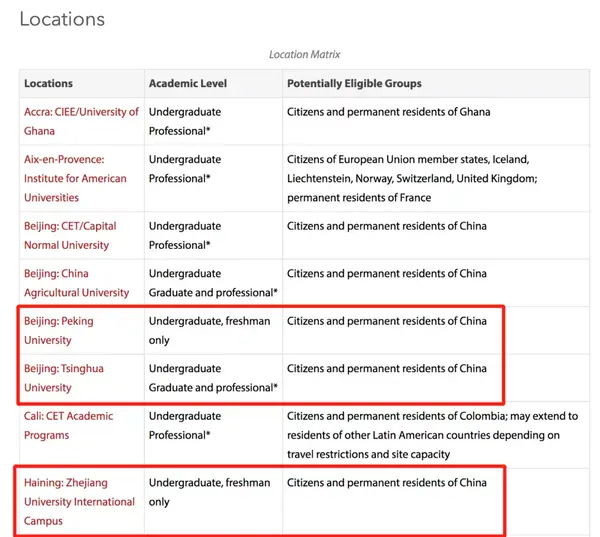Open the Beijing: Peking University link
Image resolution: width=600 pixels, height=537 pixels.
[59, 330]
